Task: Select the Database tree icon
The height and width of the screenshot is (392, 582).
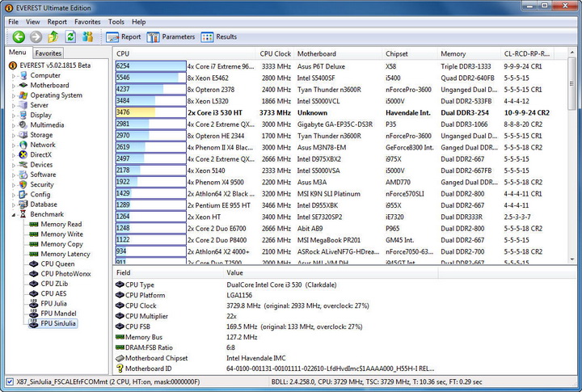Action: (x=23, y=204)
